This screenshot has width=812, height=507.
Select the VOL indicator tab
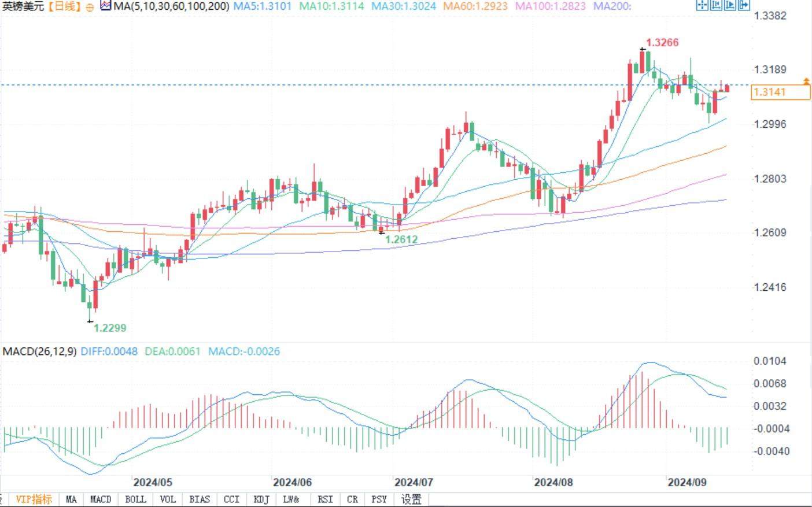[168, 499]
